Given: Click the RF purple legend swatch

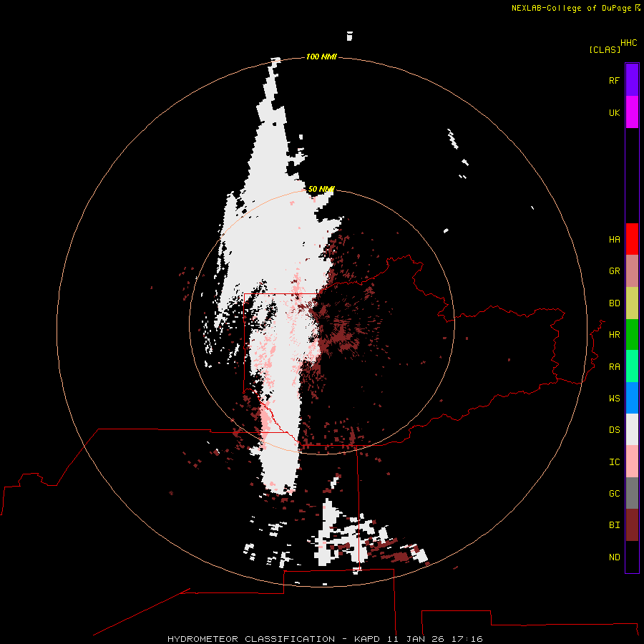Looking at the screenshot, I should (x=632, y=80).
